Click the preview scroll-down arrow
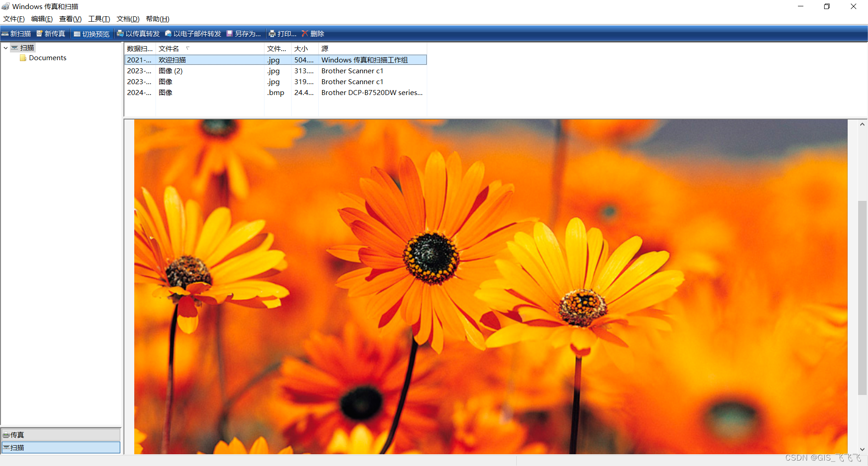 click(862, 449)
